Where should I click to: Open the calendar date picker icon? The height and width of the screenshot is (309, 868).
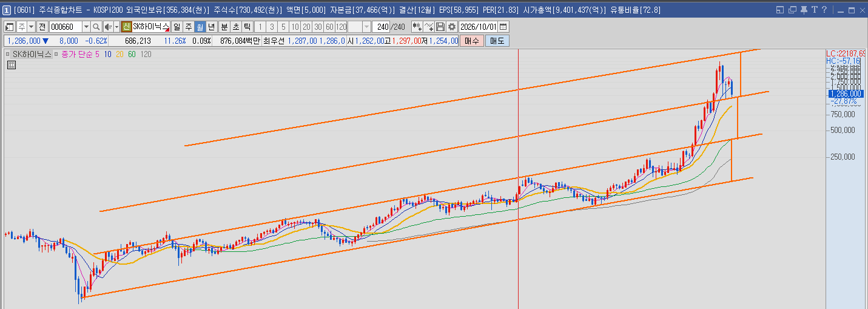(x=503, y=27)
